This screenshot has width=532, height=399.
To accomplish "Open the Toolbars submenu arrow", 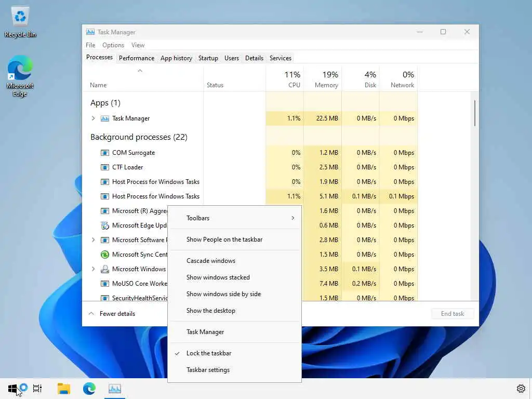I will (293, 218).
